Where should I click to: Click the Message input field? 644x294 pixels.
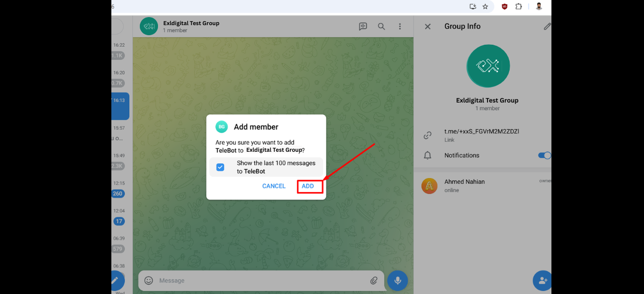pos(261,280)
